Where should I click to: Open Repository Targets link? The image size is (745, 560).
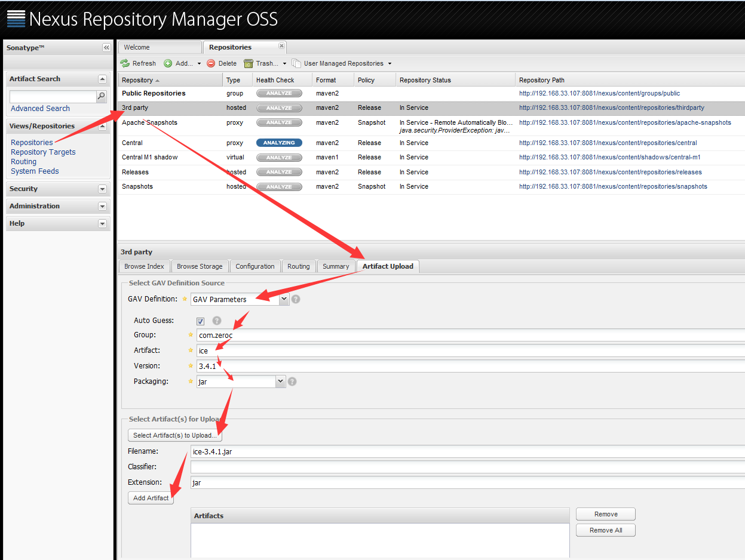[x=43, y=152]
